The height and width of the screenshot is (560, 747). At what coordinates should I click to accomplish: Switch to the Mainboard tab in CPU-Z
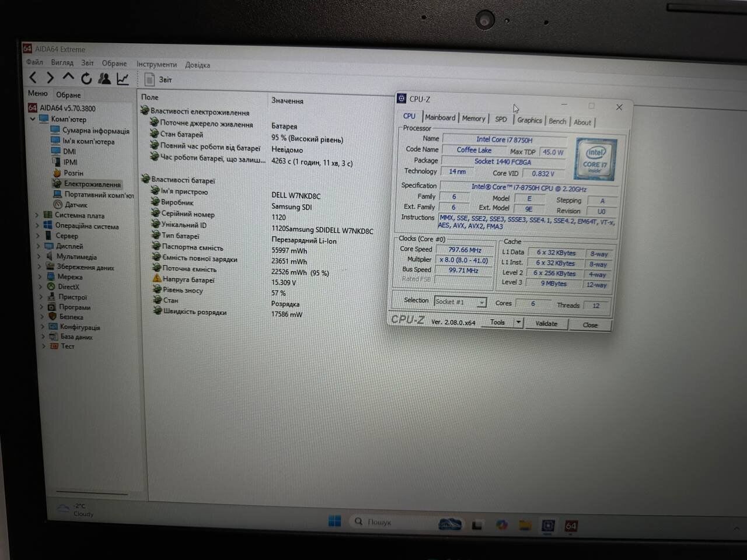pos(440,118)
